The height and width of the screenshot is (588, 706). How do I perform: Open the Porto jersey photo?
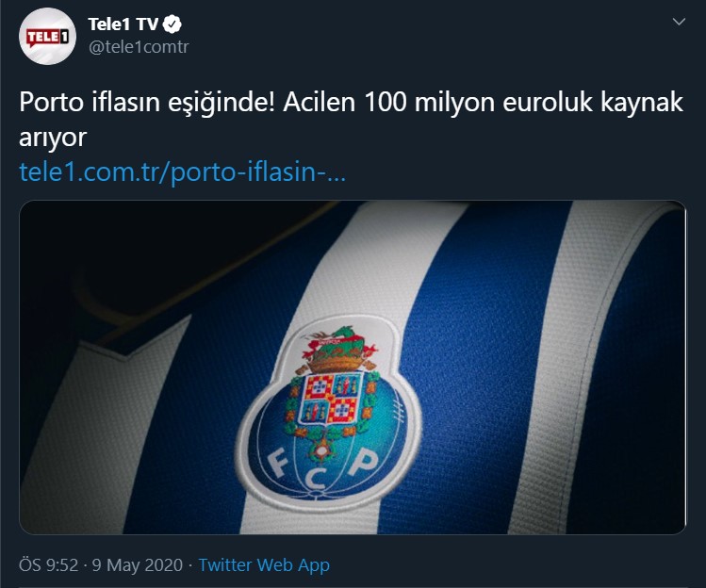[353, 367]
